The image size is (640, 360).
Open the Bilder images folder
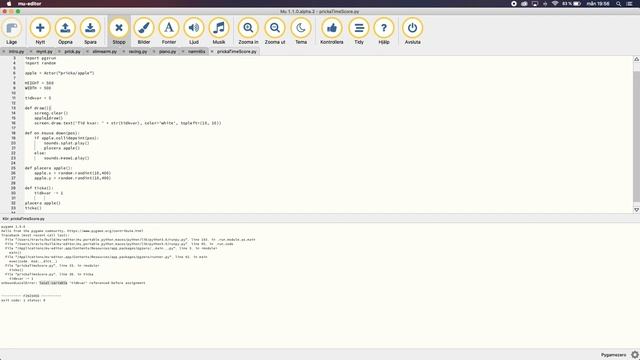[144, 31]
